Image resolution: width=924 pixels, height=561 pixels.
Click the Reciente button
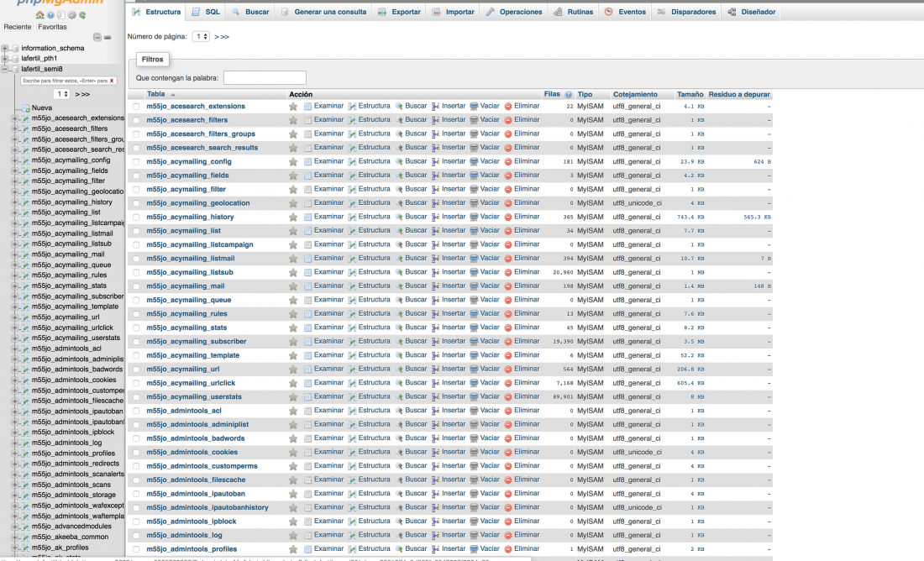(18, 27)
